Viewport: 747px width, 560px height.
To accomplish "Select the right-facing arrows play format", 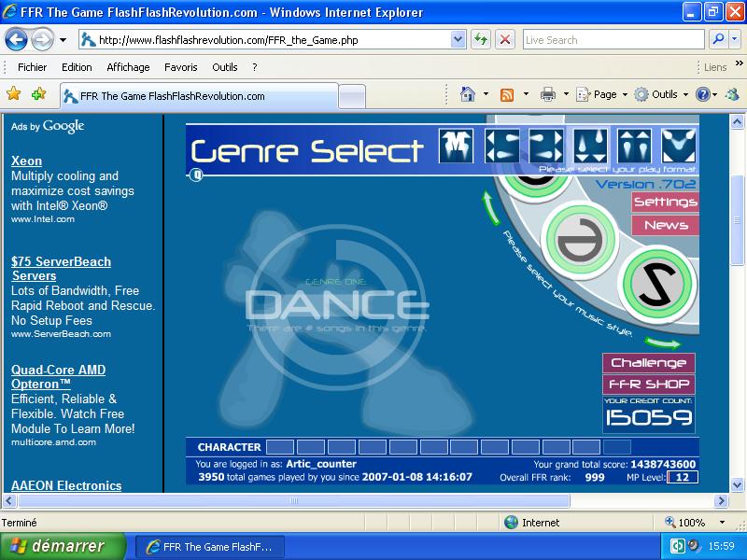I will pos(546,146).
